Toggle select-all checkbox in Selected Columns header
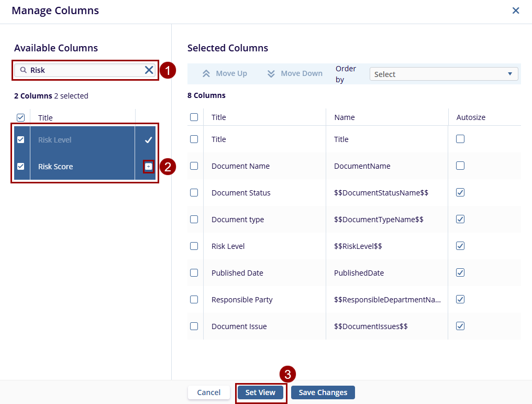This screenshot has height=404, width=532. click(194, 117)
